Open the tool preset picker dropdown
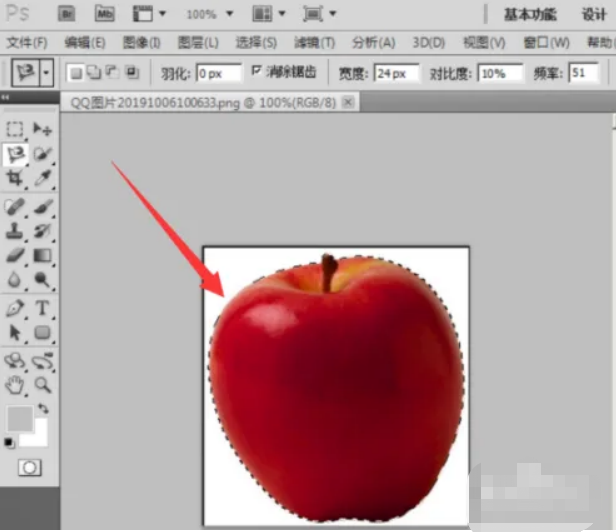 (46, 72)
